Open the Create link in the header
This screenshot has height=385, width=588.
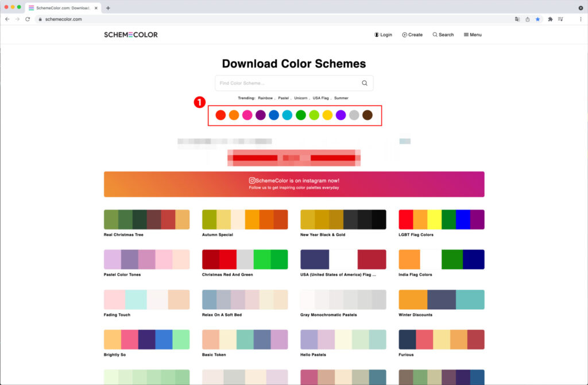point(412,34)
